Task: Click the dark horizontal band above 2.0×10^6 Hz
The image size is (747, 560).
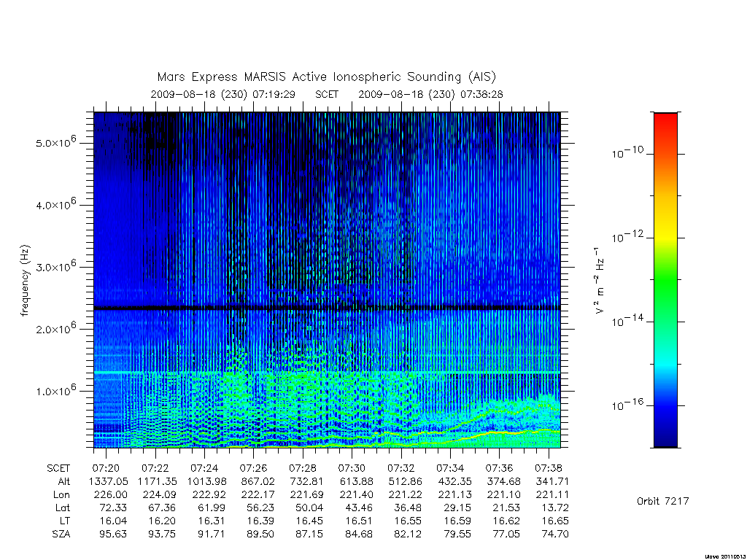Action: (327, 308)
